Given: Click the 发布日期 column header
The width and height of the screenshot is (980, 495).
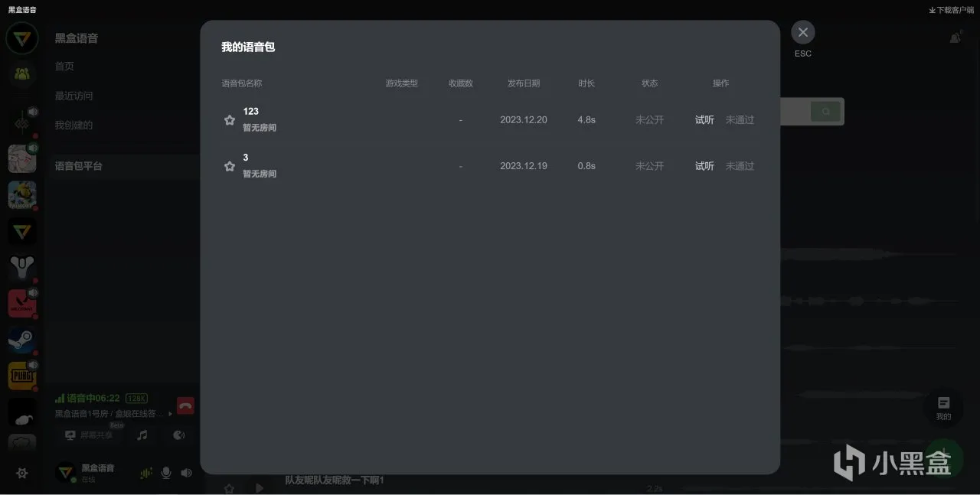Looking at the screenshot, I should [x=524, y=83].
